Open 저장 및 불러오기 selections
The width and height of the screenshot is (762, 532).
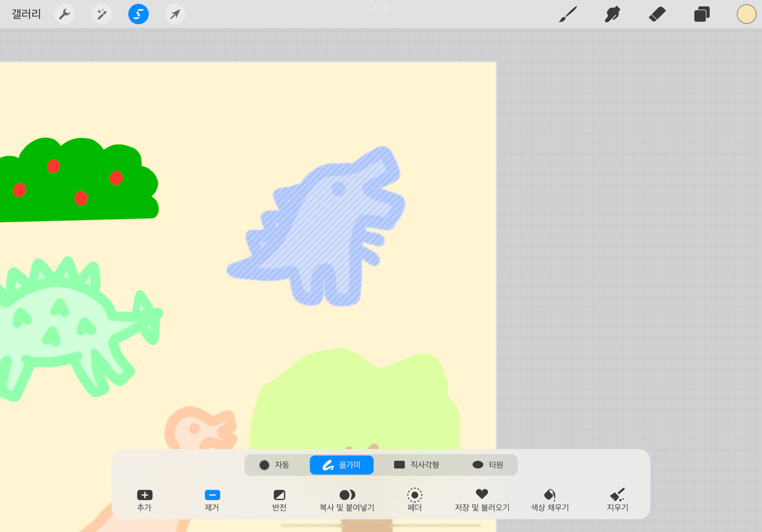pyautogui.click(x=482, y=499)
